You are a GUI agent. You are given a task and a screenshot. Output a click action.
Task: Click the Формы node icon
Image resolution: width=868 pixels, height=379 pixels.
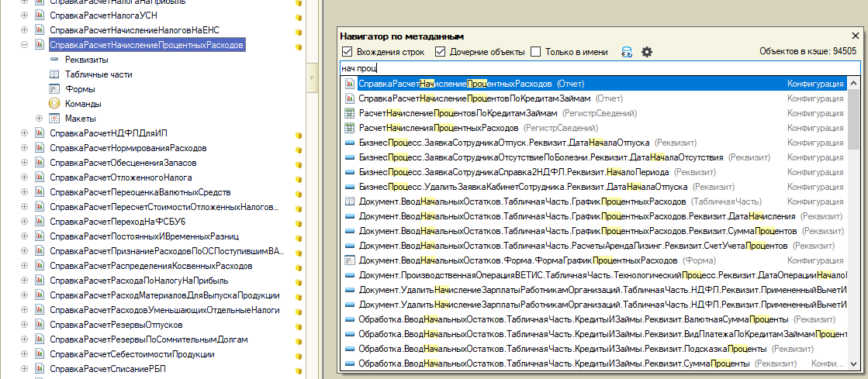click(x=54, y=89)
